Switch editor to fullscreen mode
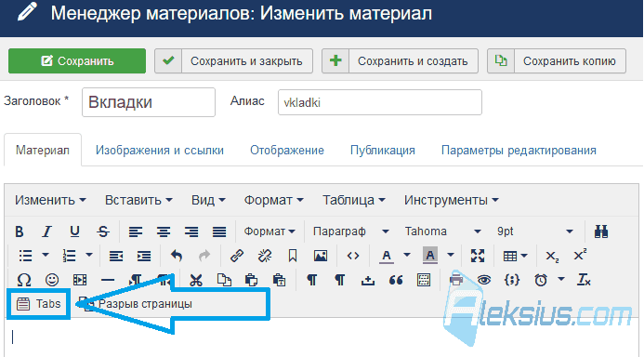The height and width of the screenshot is (357, 644). pyautogui.click(x=478, y=256)
